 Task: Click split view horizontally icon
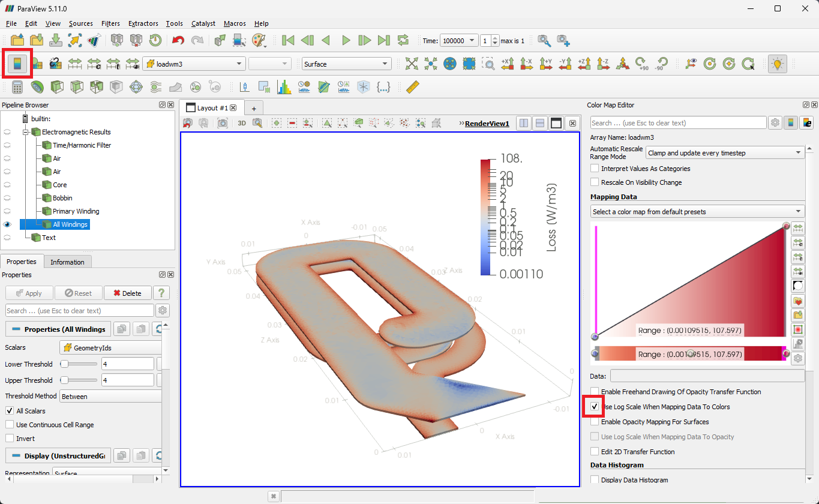pyautogui.click(x=524, y=123)
